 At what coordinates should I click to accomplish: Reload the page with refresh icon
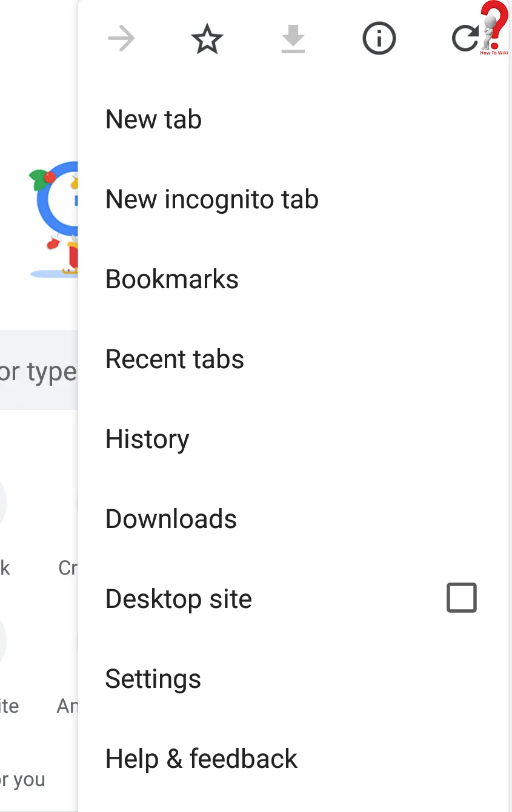coord(464,40)
